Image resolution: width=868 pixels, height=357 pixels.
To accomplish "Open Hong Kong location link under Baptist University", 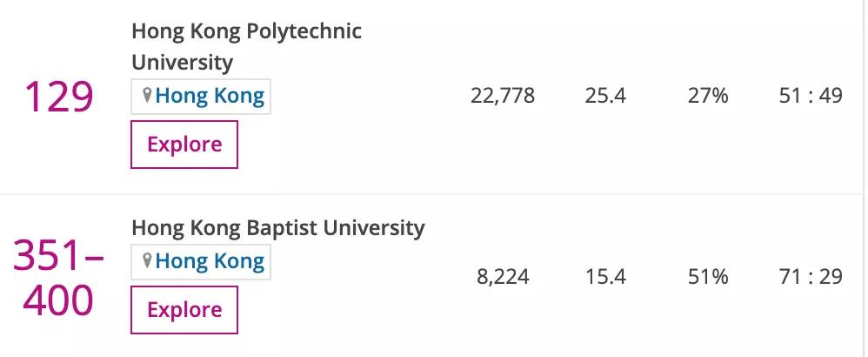I will [209, 261].
